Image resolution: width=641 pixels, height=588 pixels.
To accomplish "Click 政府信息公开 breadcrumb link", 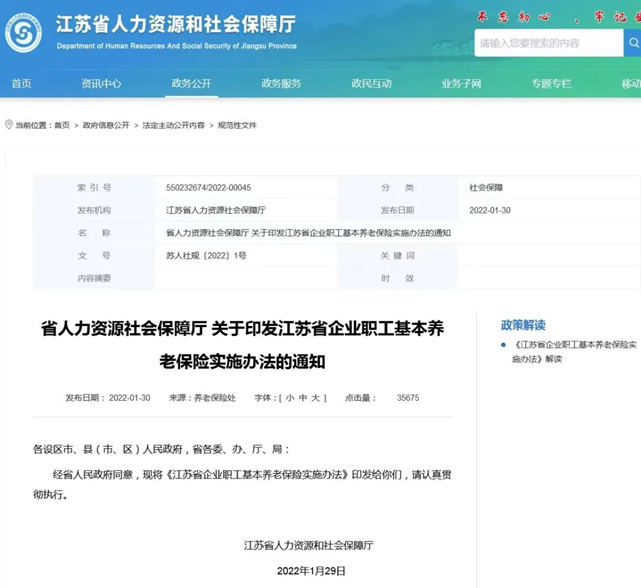I will pos(106,125).
